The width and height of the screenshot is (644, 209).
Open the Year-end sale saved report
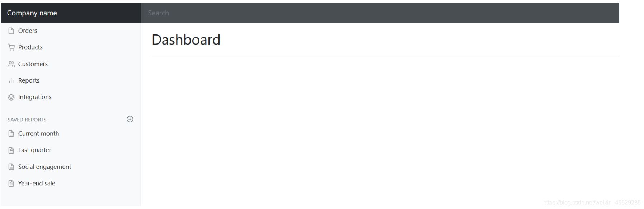tap(37, 183)
